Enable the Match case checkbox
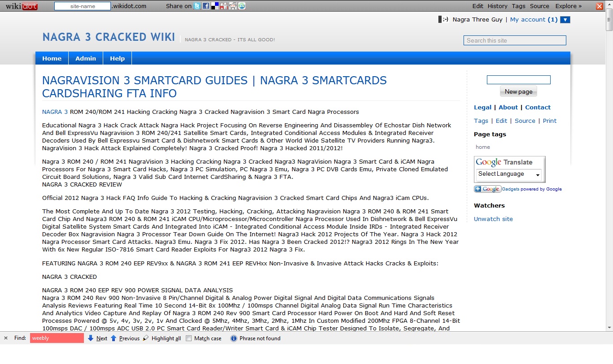The width and height of the screenshot is (613, 364). (x=189, y=338)
